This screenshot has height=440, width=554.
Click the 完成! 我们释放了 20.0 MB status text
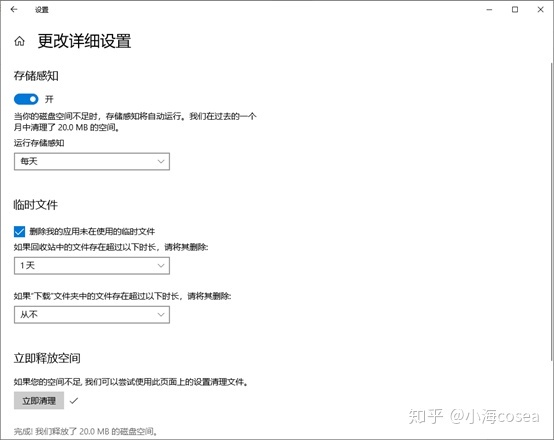tap(86, 431)
